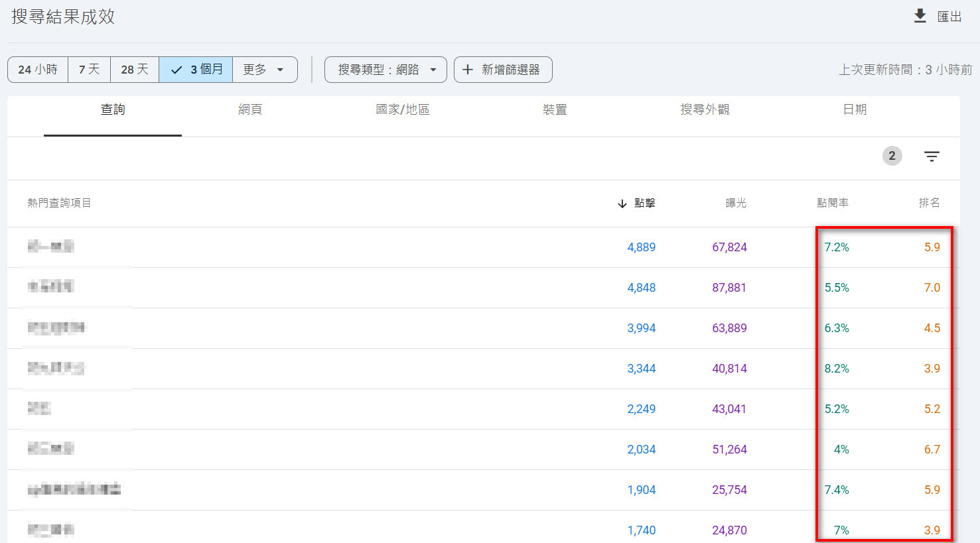Select the 24 小時 time range
Screen dimensions: 980x543
tap(38, 70)
